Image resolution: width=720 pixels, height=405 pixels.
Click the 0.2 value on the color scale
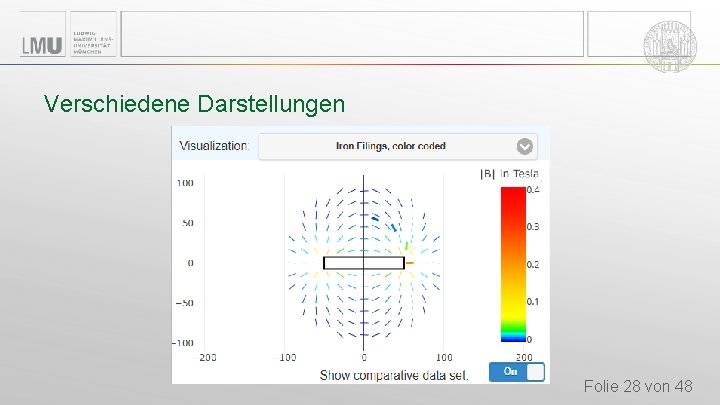point(533,264)
